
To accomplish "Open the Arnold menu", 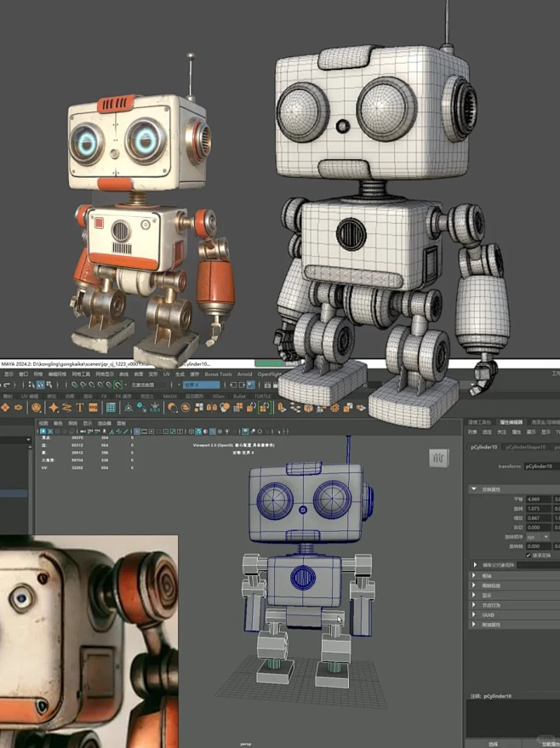I will pos(245,374).
